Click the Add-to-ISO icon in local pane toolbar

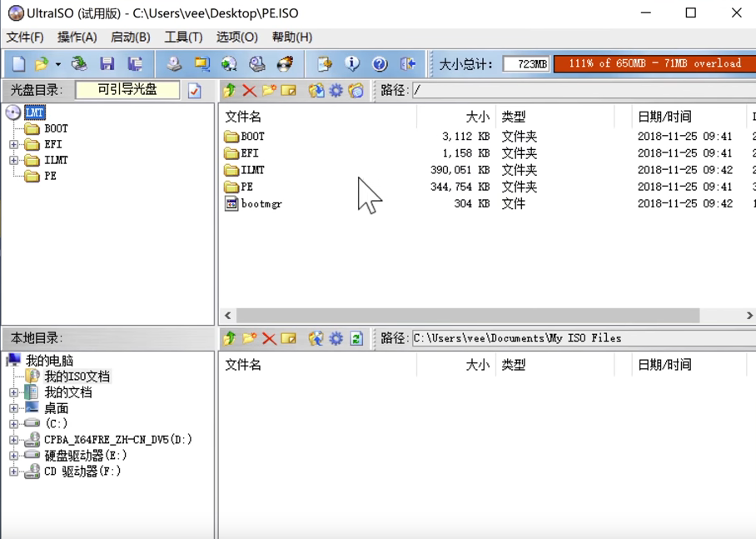coord(316,338)
